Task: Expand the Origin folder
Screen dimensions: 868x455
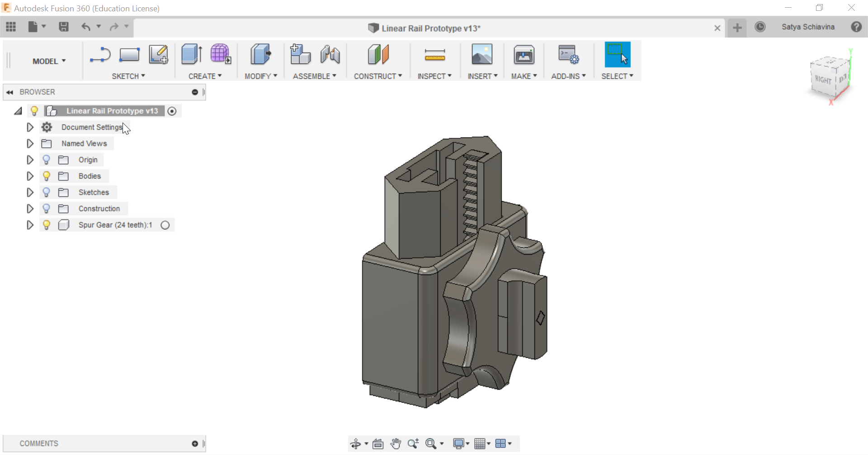Action: [x=30, y=160]
